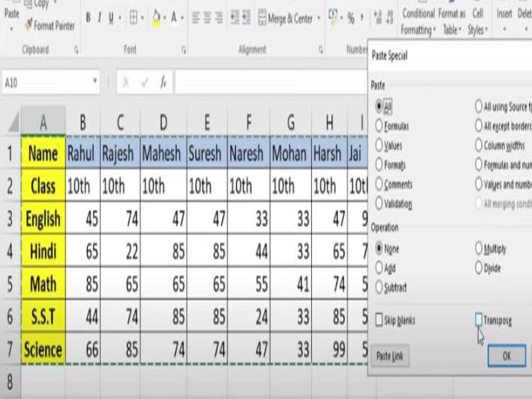Select the Formats paste option
The image size is (532, 399).
pyautogui.click(x=379, y=164)
